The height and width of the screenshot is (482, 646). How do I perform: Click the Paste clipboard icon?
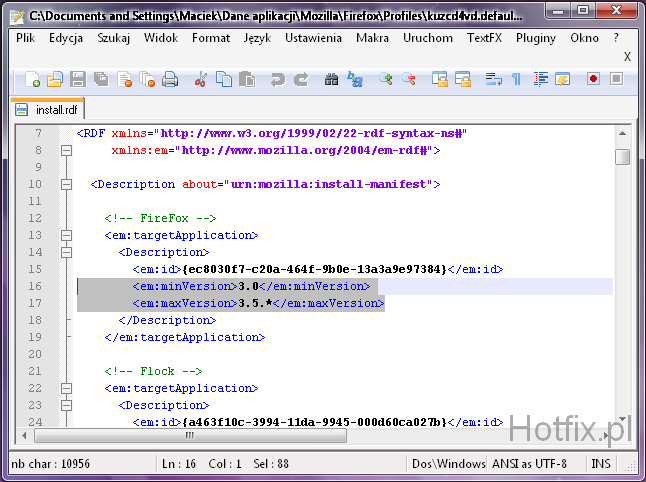[247, 79]
